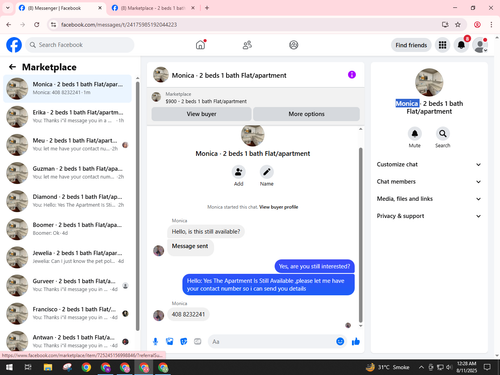
Task: Click chat list vertical scrollbar
Action: point(137,206)
